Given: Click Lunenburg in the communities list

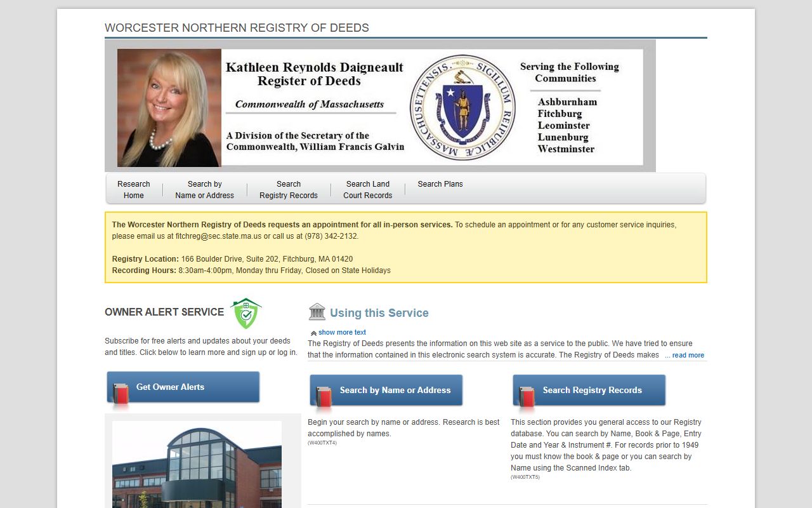Looking at the screenshot, I should [x=563, y=137].
